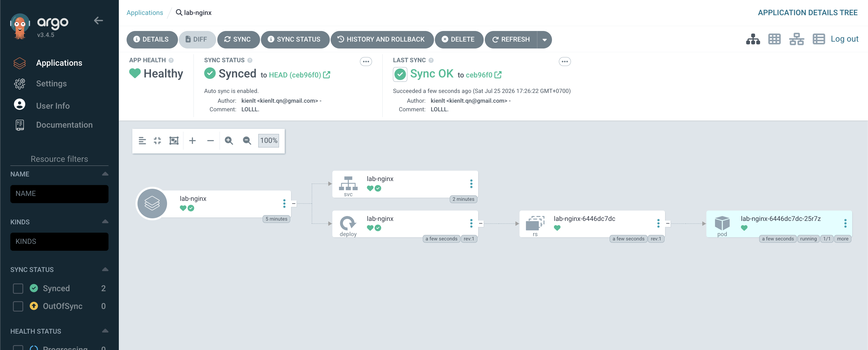Click the fit-to-screen icon in the toolbar

pyautogui.click(x=174, y=141)
